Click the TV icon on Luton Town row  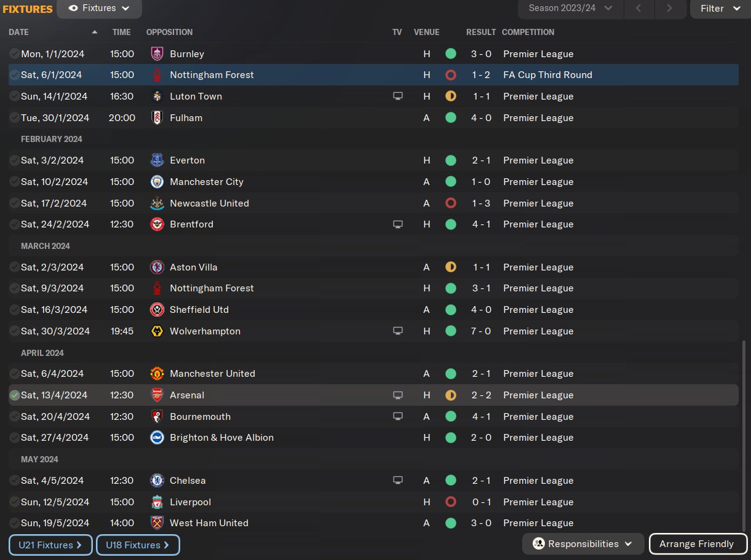398,97
